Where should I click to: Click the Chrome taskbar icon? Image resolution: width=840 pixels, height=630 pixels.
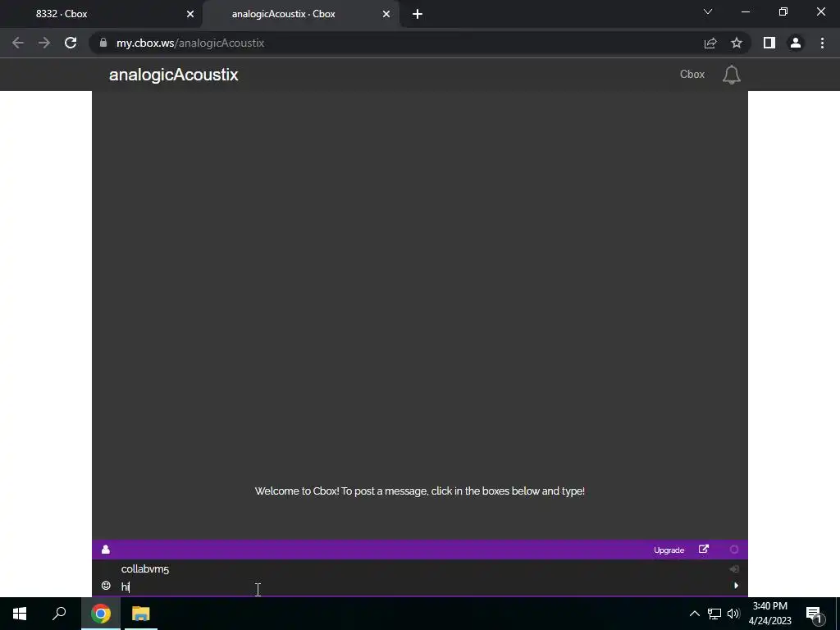point(101,614)
